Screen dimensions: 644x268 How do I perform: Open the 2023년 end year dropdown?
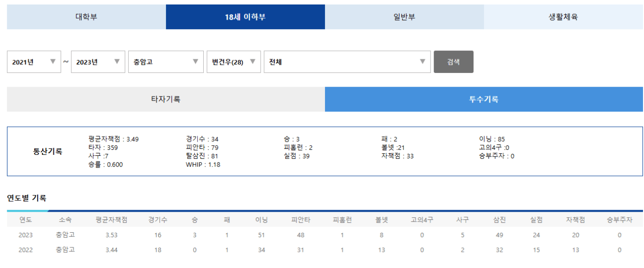pos(98,62)
